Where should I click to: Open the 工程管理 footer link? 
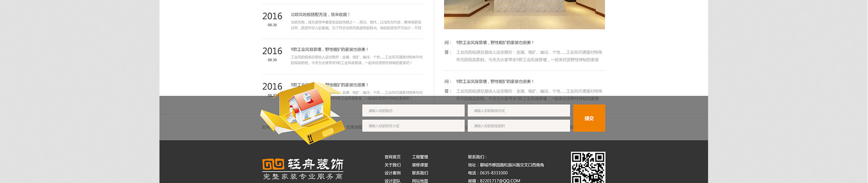pyautogui.click(x=420, y=157)
